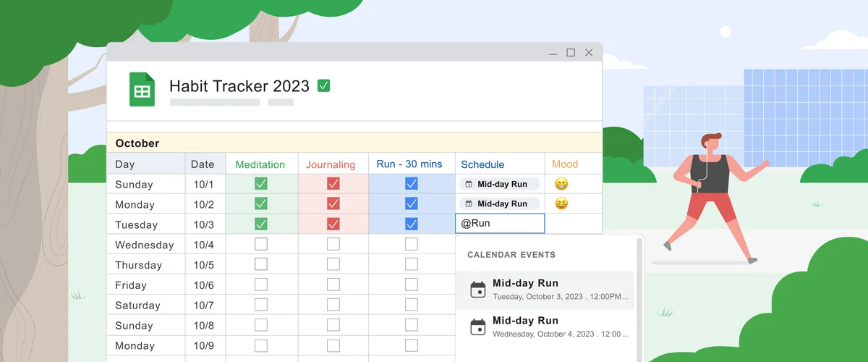Select the Mood column header
Image resolution: width=868 pixels, height=362 pixels.
tap(574, 164)
